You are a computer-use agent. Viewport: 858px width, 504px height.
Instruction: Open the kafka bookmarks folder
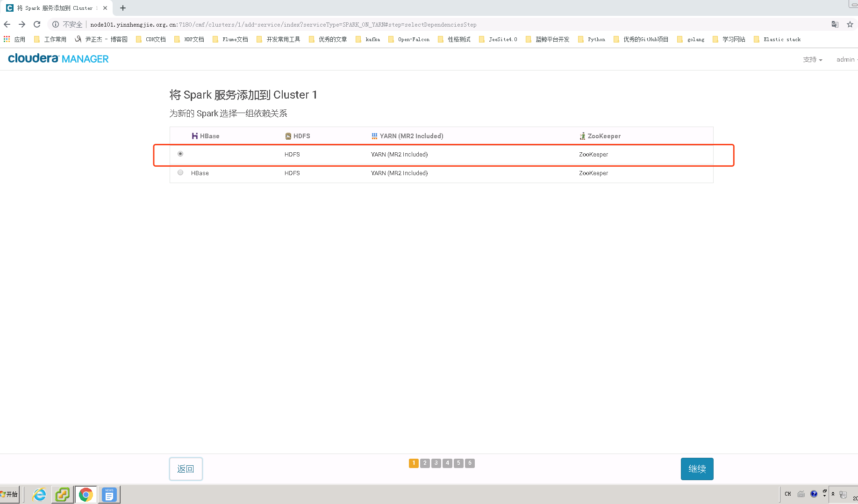[368, 39]
